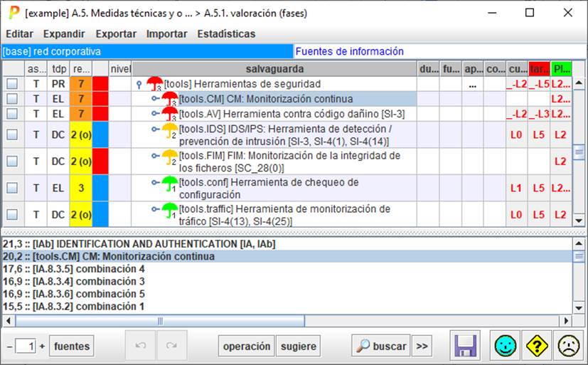588x365 pixels.
Task: Expand the tools.IDS tree node handle
Action: click(x=155, y=129)
